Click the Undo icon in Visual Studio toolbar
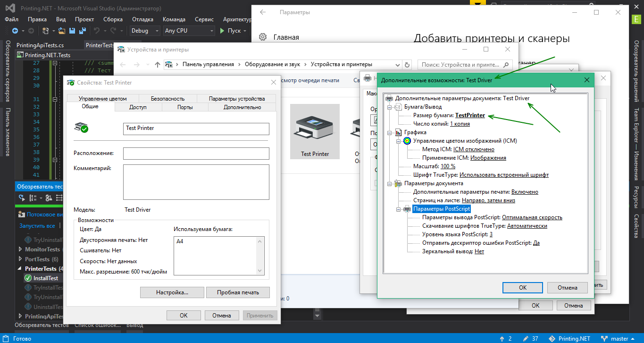Image resolution: width=644 pixels, height=343 pixels. pos(96,31)
